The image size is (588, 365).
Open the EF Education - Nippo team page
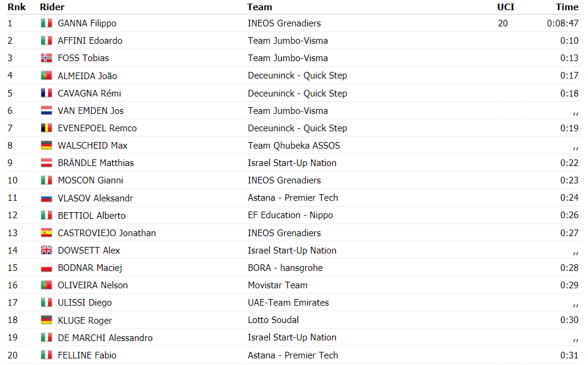coord(290,215)
